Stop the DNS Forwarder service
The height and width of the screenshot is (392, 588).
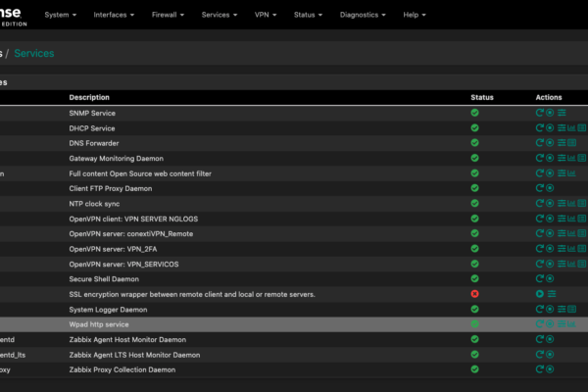550,143
